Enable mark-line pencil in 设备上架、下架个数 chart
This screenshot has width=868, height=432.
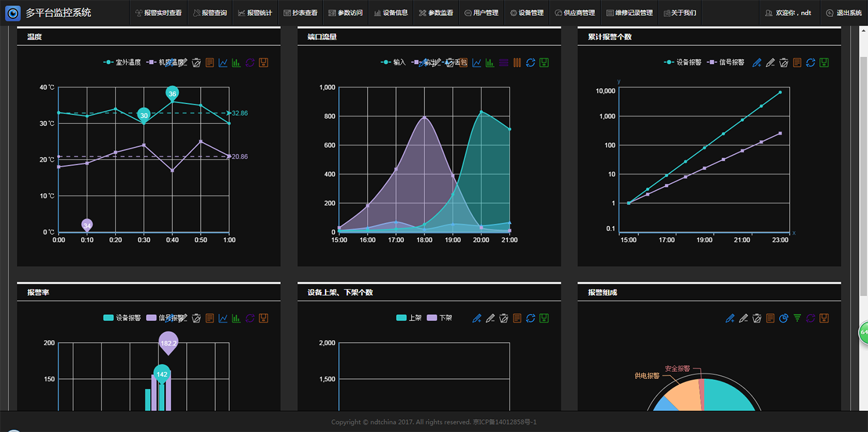point(477,318)
